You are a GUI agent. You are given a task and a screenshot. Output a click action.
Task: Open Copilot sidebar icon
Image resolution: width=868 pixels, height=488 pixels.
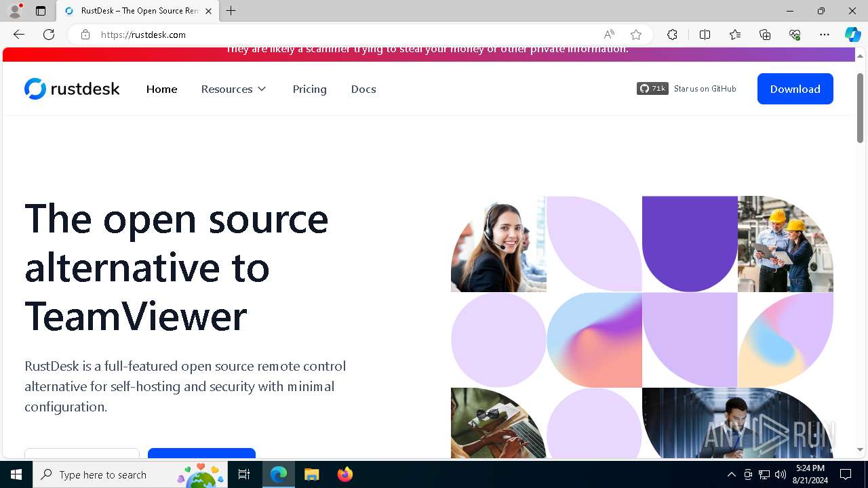(852, 35)
